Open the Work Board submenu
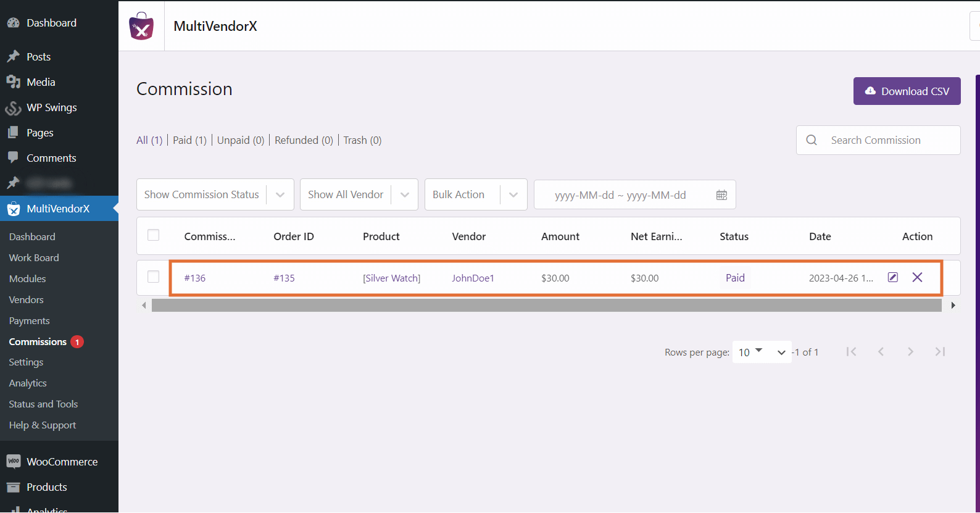 (34, 258)
